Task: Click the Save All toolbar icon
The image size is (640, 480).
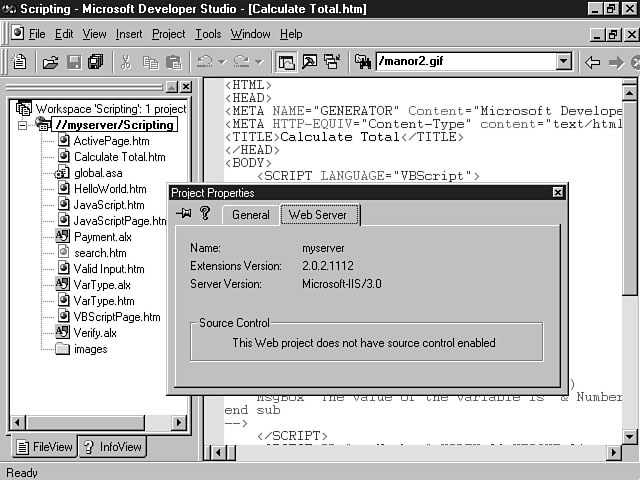Action: [95, 62]
